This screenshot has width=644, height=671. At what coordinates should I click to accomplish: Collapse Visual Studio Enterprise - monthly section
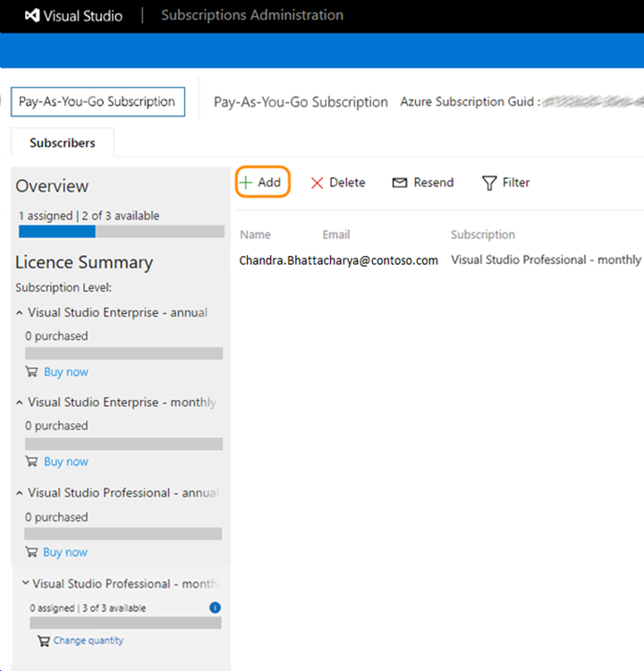click(x=21, y=403)
